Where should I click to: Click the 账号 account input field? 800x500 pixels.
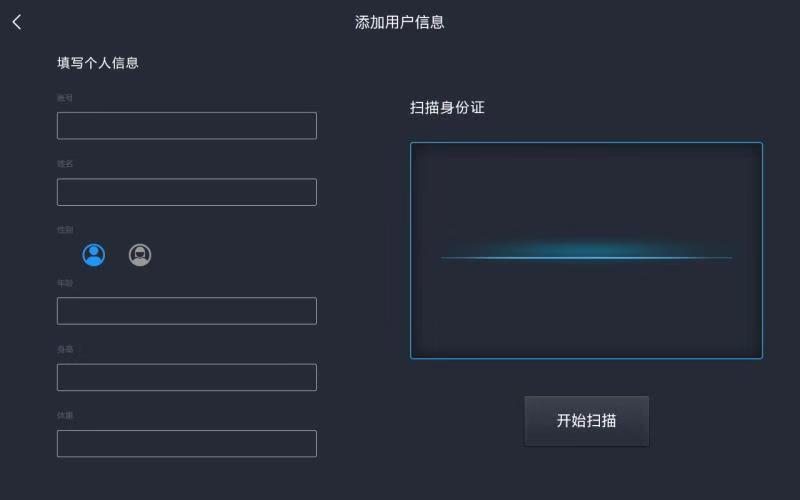186,126
